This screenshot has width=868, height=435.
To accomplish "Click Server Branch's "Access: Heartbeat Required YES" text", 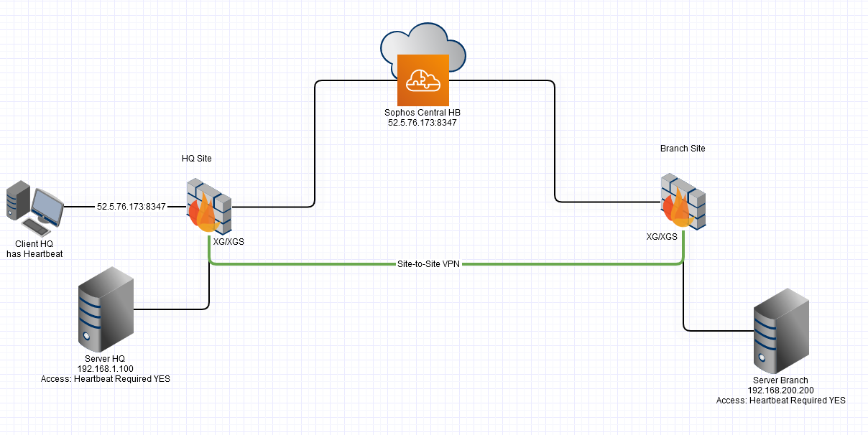I will pos(781,401).
